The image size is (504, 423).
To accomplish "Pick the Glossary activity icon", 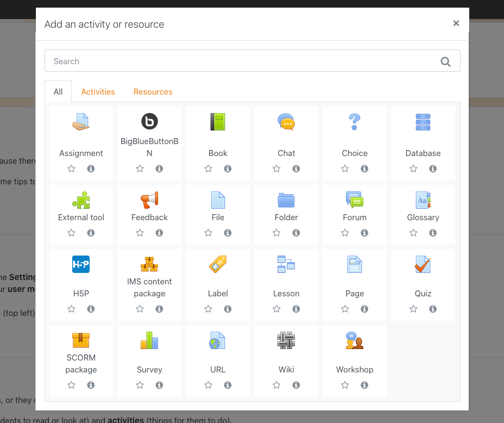I will tap(423, 200).
